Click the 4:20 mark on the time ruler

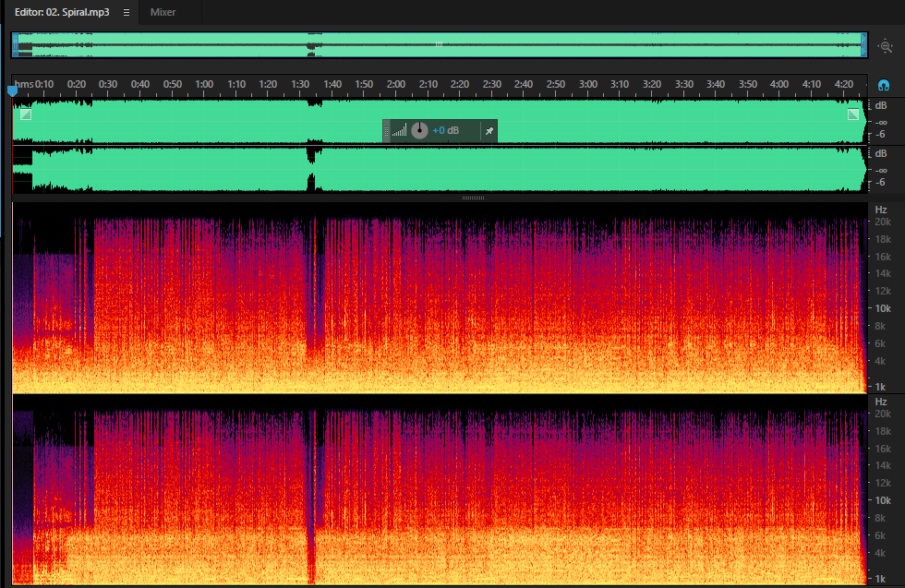tap(844, 84)
